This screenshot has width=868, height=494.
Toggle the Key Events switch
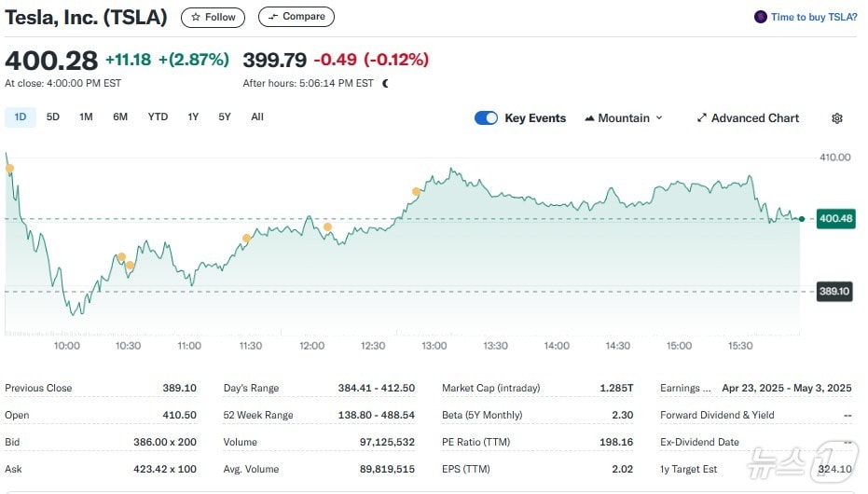(486, 118)
